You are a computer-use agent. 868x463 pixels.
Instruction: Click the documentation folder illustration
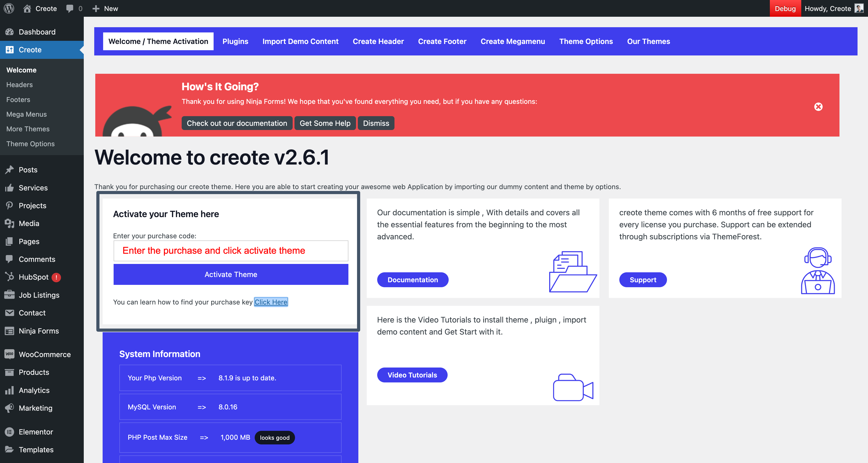click(x=573, y=272)
